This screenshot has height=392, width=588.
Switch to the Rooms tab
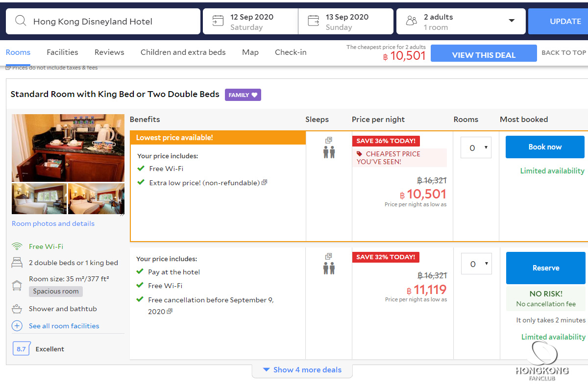click(x=18, y=52)
